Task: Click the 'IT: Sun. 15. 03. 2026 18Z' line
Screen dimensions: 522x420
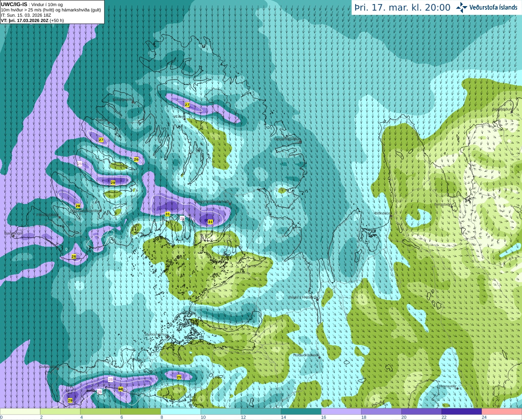Action: tap(26, 15)
